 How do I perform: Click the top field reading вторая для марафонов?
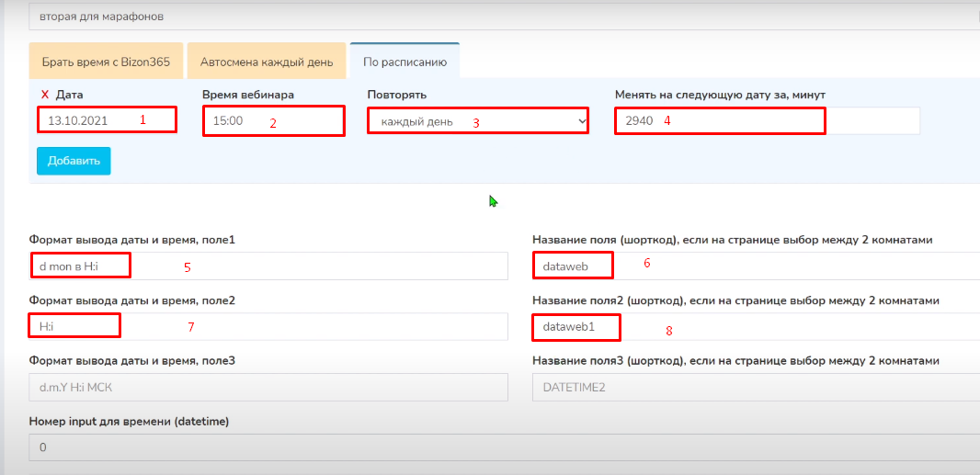tap(496, 17)
